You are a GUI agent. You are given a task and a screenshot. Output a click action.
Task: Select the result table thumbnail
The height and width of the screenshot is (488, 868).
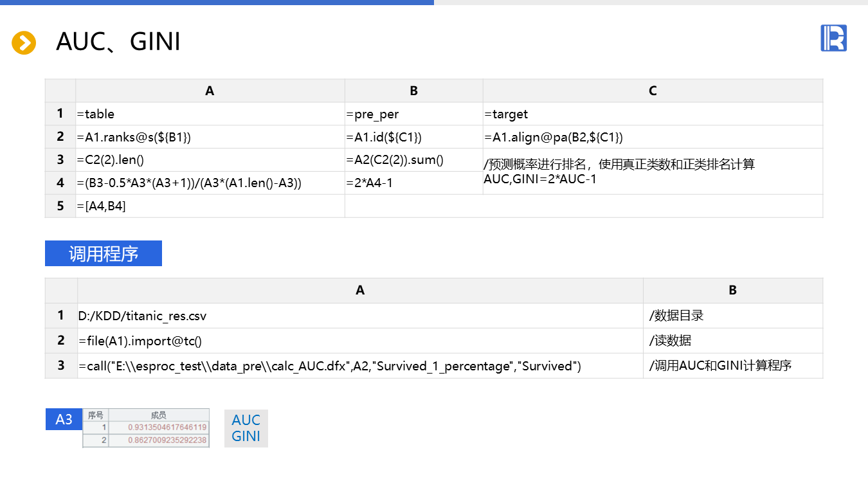[x=147, y=428]
